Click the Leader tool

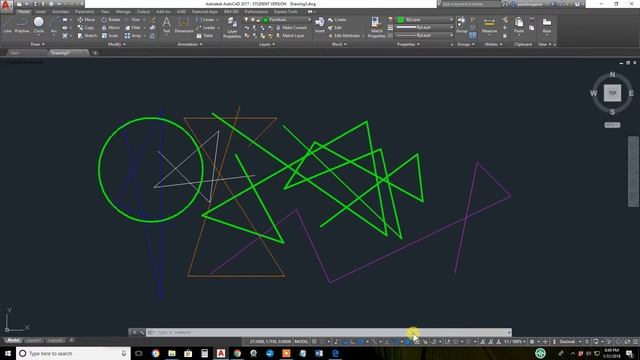[206, 28]
